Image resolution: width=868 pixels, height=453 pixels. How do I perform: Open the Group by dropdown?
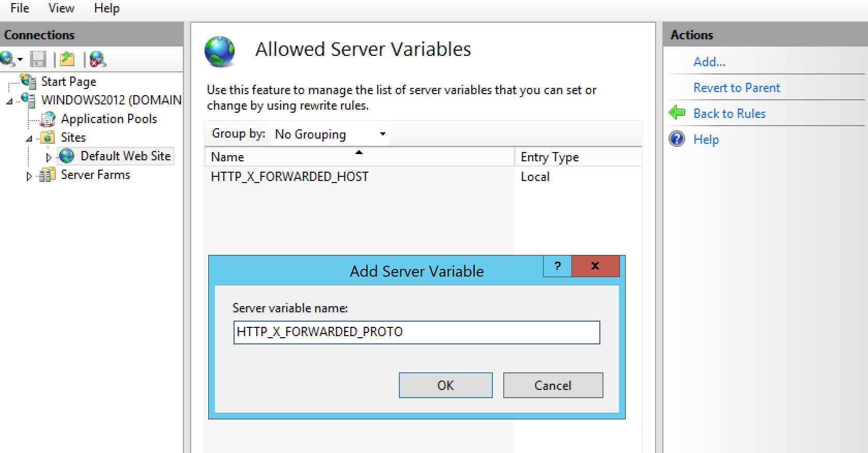click(382, 134)
